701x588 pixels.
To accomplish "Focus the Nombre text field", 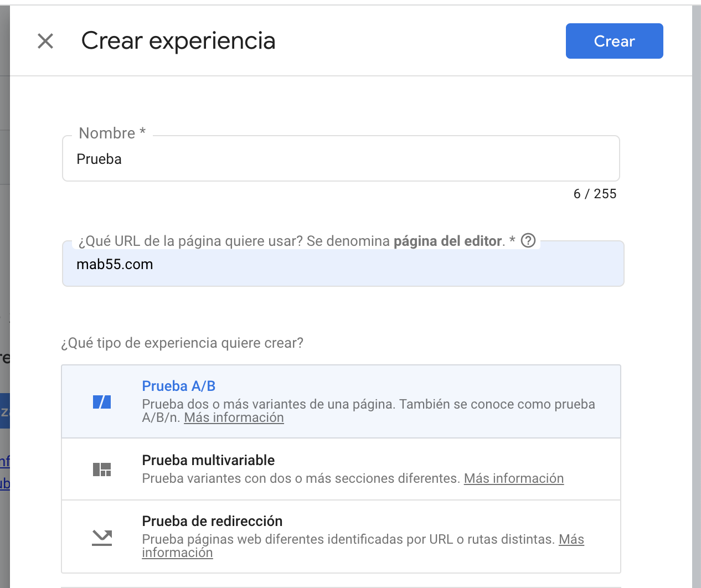I will tap(341, 159).
